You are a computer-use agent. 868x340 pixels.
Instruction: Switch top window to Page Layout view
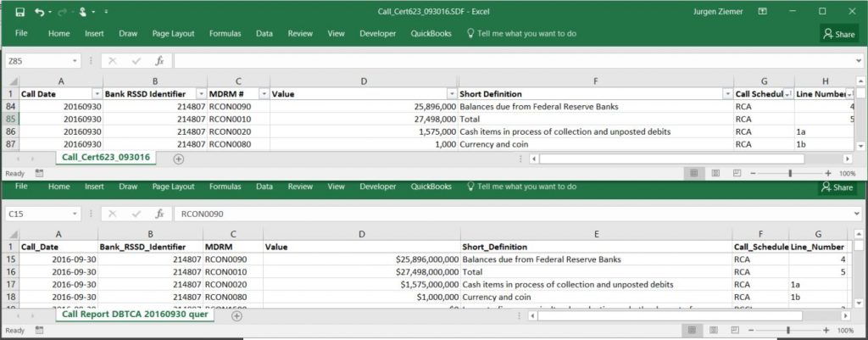point(716,172)
